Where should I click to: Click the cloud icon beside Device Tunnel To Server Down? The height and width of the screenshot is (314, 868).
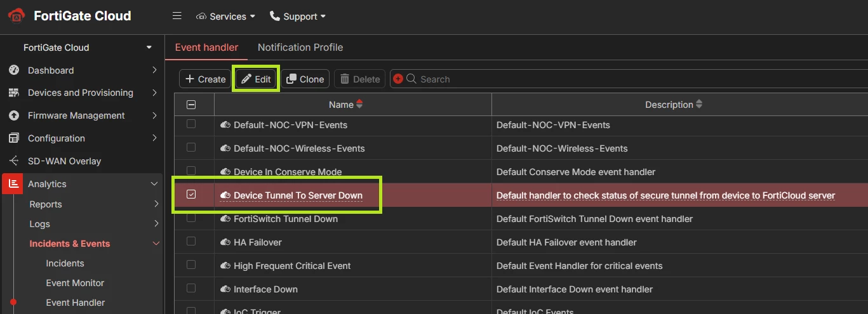(225, 195)
